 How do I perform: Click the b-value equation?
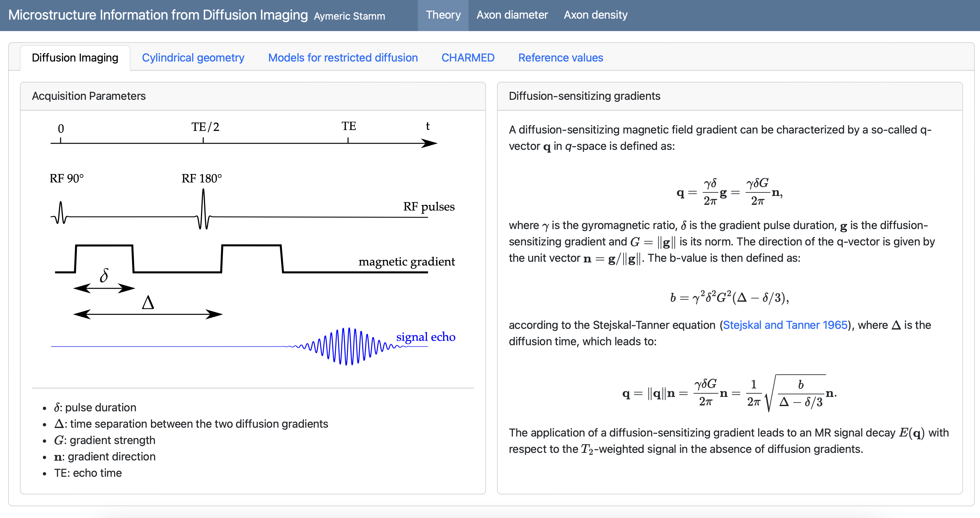[x=729, y=298]
